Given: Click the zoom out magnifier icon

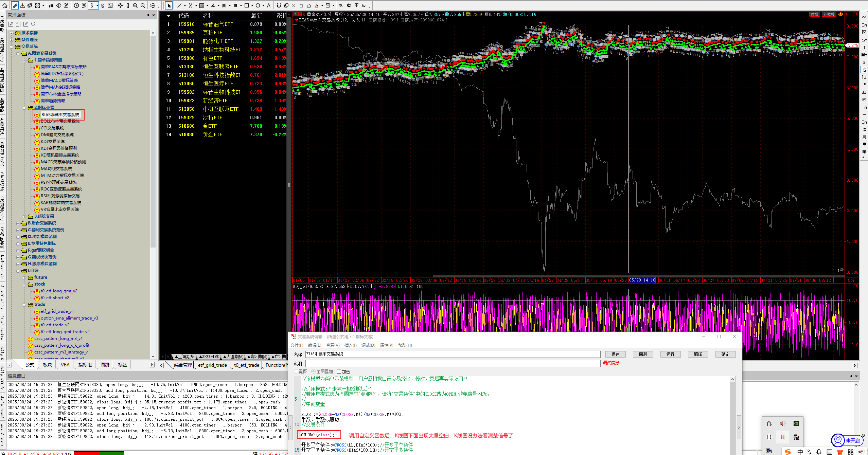Looking at the screenshot, I should pyautogui.click(x=143, y=5).
